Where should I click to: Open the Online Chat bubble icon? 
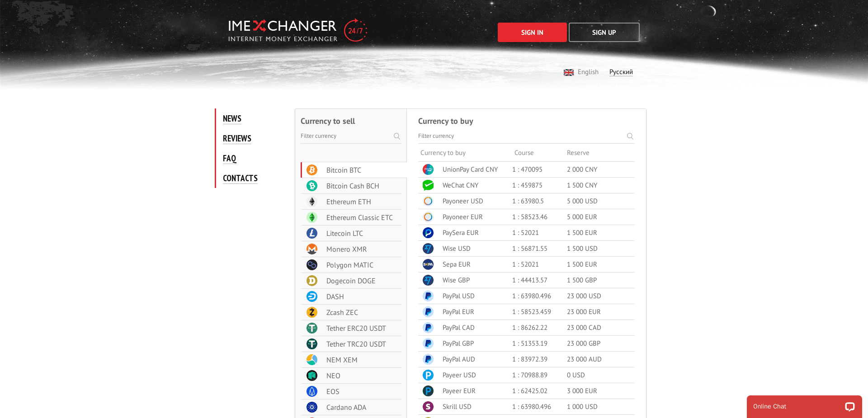850,406
